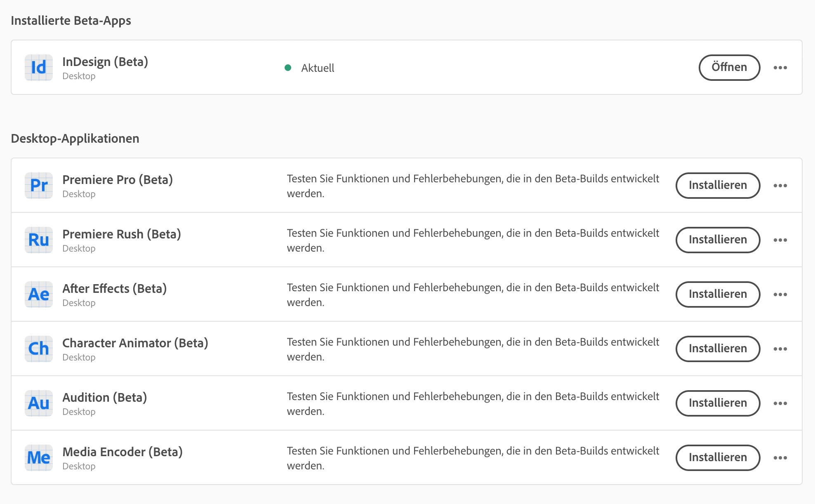815x504 pixels.
Task: Click the Media Encoder (Beta) icon
Action: [x=39, y=458]
